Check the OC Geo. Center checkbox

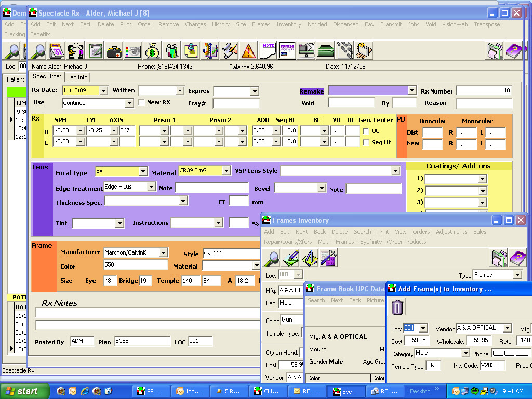click(x=366, y=131)
